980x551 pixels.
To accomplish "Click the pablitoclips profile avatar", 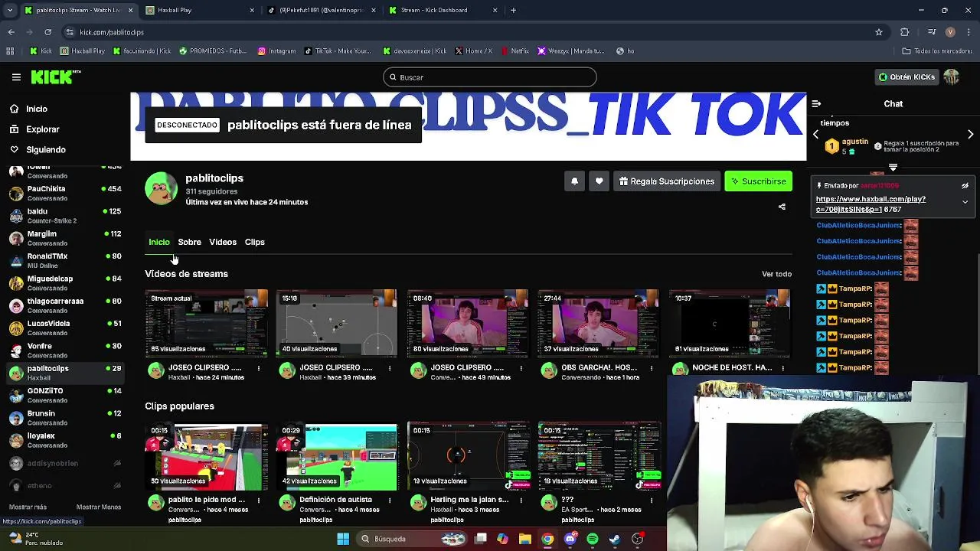I will pos(162,188).
